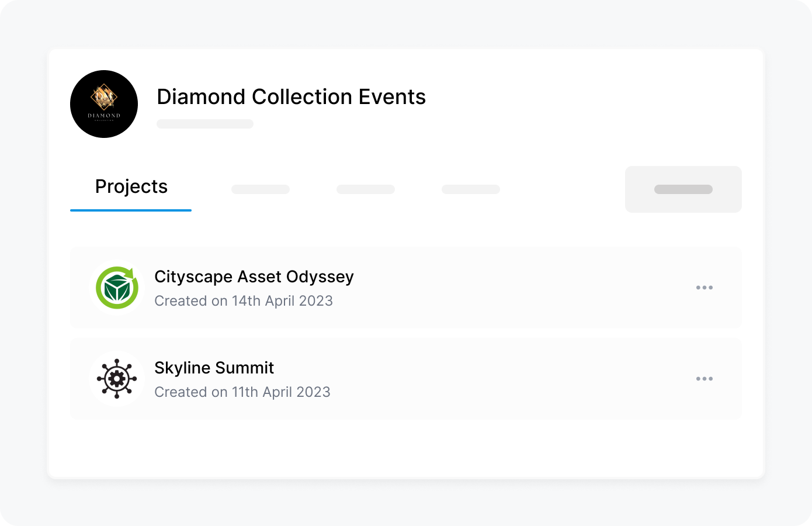The height and width of the screenshot is (526, 812).
Task: Click the third placeholder tab
Action: click(365, 189)
